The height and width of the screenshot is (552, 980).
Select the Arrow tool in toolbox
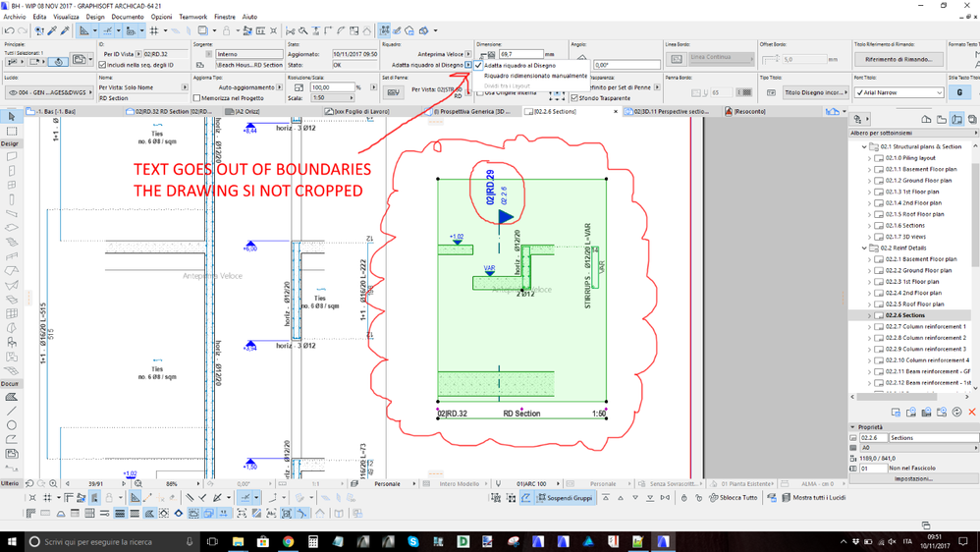11,117
